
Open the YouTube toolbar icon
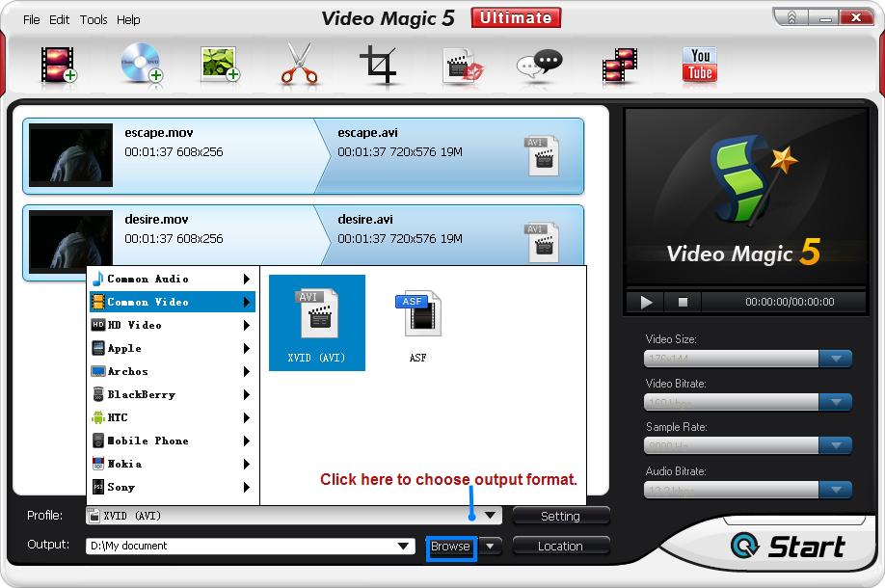point(700,65)
